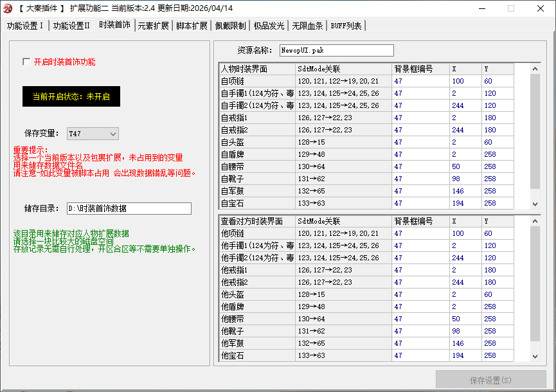The height and width of the screenshot is (392, 556).
Task: Select the 他戒指2 row
Action: 366,283
